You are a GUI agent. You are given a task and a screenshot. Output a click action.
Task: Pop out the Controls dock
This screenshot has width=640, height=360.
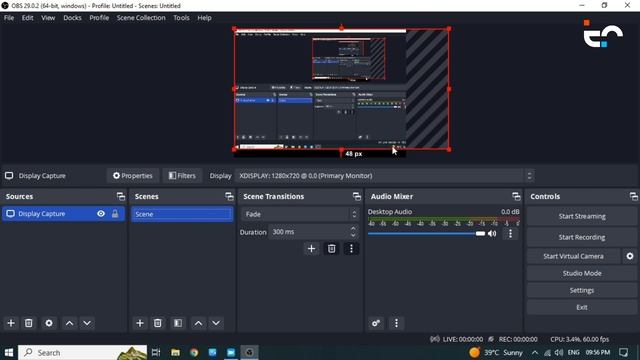pos(633,197)
